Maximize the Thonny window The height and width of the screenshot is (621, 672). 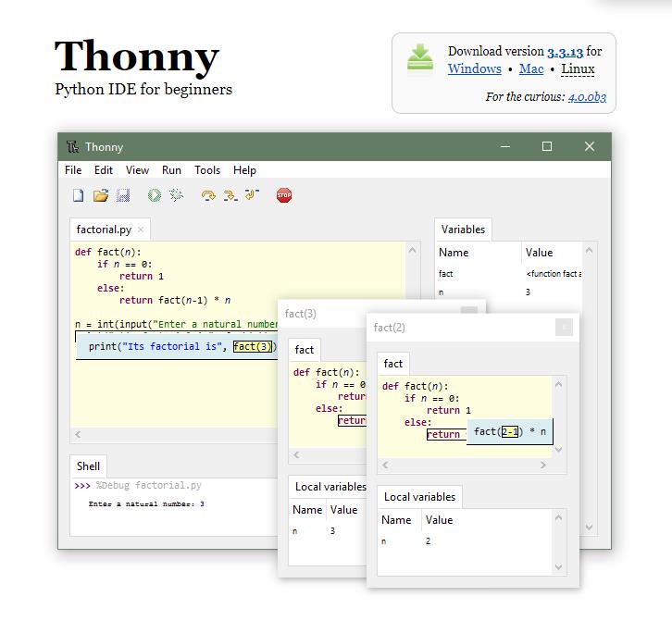[x=547, y=146]
